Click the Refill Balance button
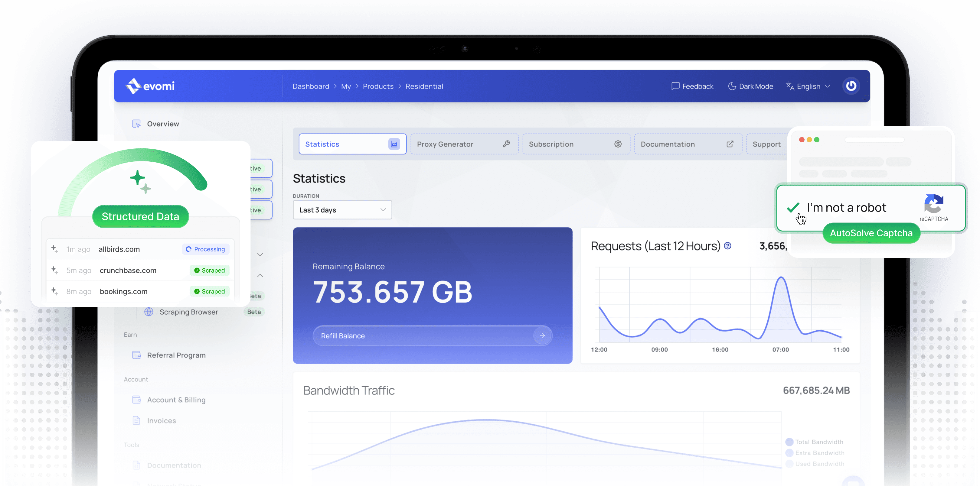 pos(432,335)
